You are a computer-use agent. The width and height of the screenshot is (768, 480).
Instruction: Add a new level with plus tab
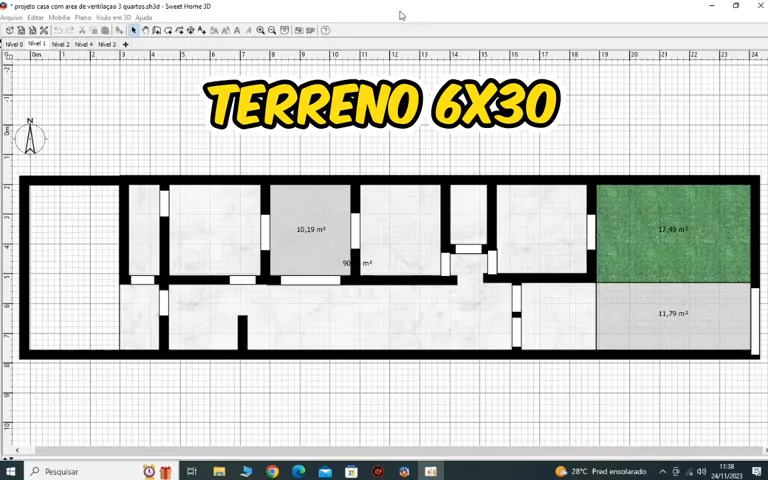click(125, 44)
